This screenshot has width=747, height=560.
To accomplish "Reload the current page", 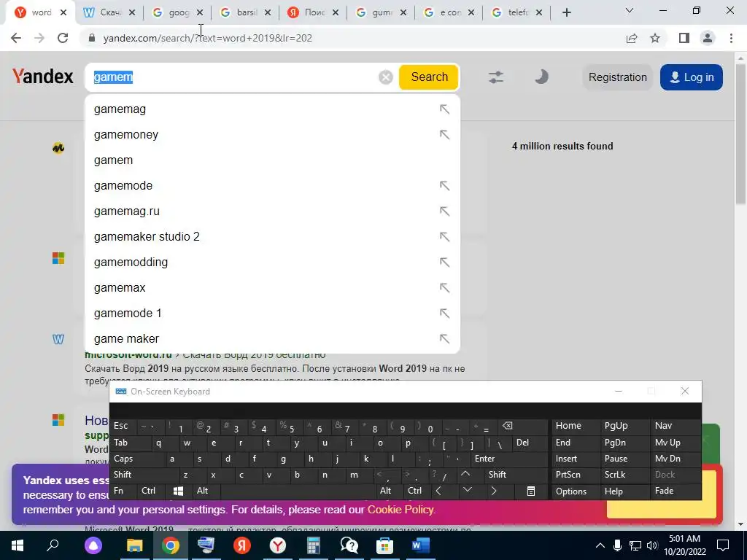I will (x=63, y=38).
